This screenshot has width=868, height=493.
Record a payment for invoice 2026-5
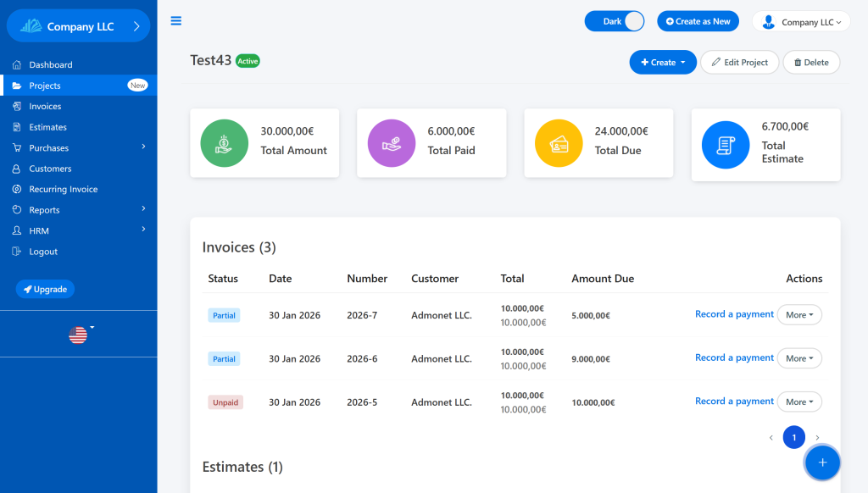(734, 402)
